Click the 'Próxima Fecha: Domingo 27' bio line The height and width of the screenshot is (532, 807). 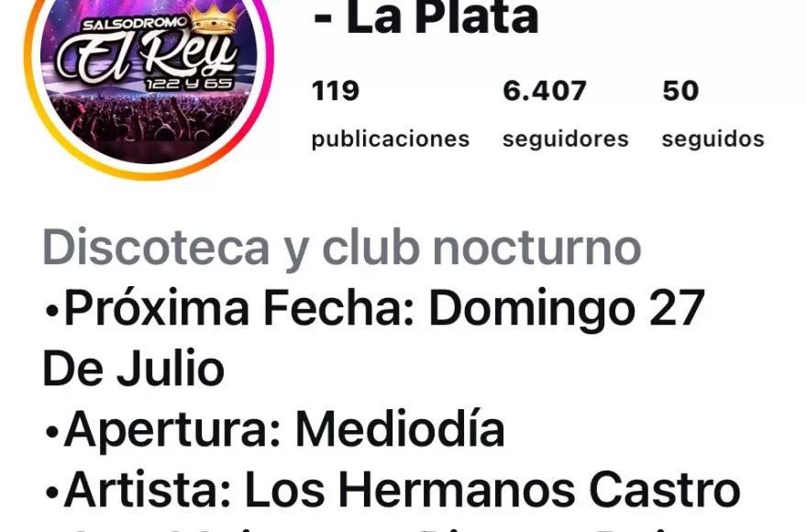(x=375, y=309)
